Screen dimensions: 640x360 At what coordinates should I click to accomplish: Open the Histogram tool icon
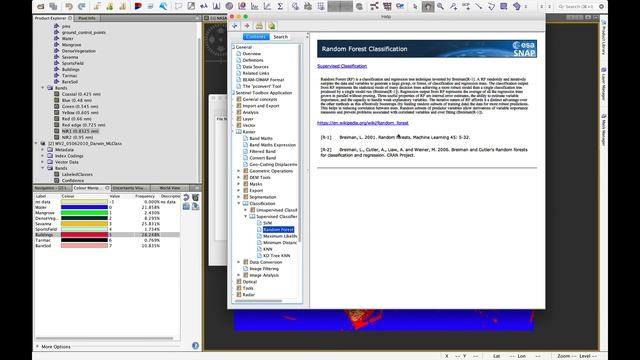tap(216, 7)
